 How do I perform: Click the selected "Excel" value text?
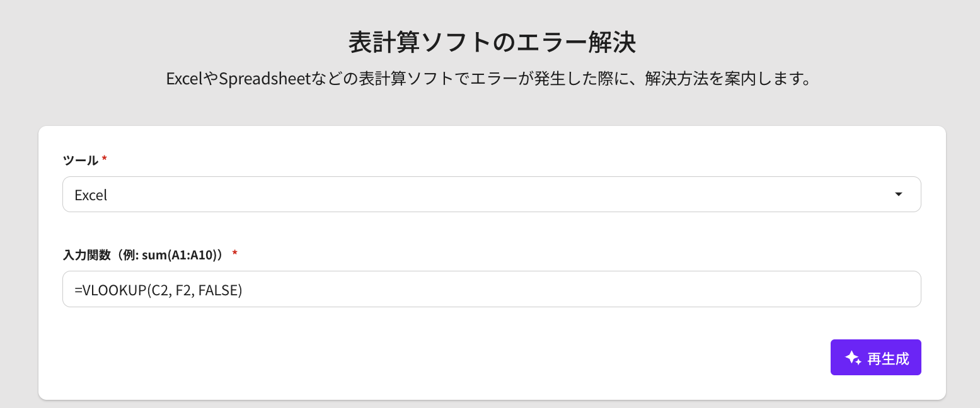tap(91, 195)
